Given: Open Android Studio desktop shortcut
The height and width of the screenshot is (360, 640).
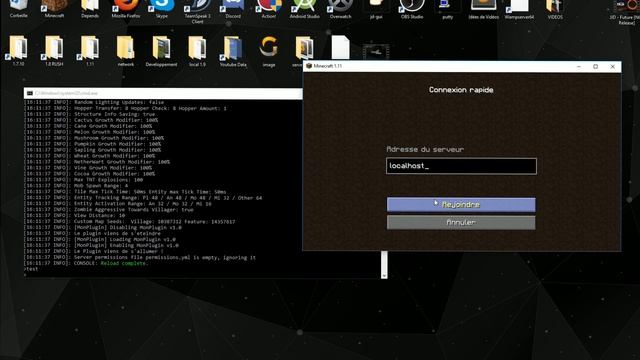Looking at the screenshot, I should 304,8.
